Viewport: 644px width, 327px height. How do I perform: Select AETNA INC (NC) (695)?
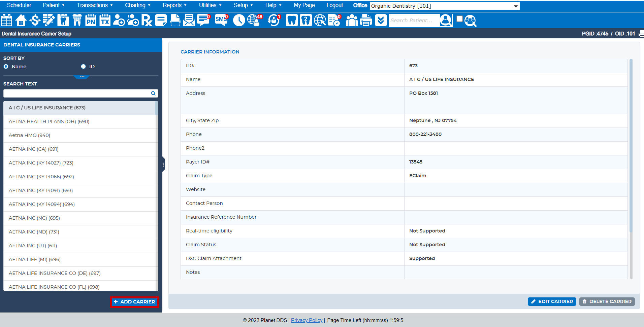pos(79,218)
